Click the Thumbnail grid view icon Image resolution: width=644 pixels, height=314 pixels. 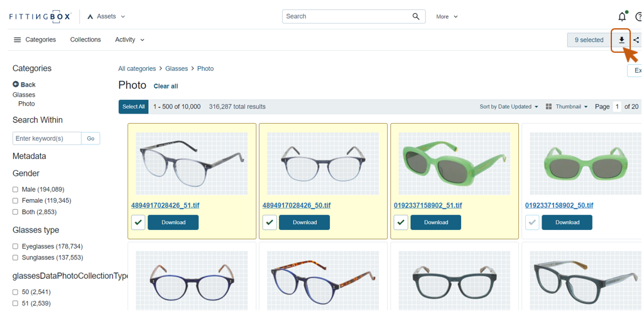pos(548,107)
